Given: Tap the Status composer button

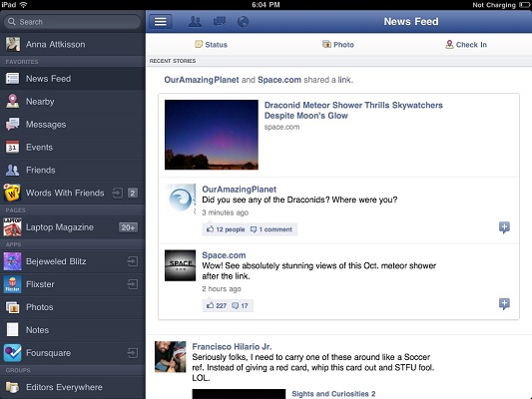Looking at the screenshot, I should [211, 45].
